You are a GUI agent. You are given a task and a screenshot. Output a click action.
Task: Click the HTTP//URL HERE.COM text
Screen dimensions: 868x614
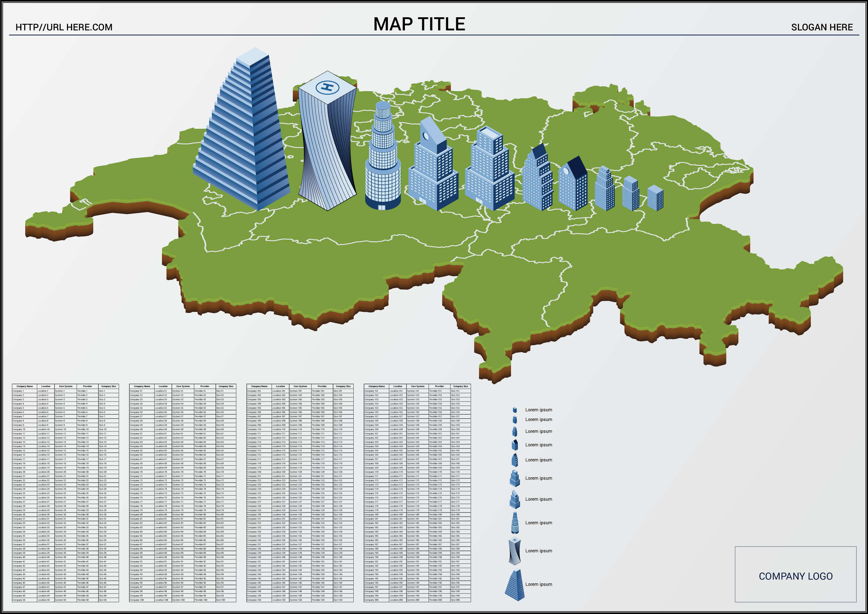click(64, 27)
